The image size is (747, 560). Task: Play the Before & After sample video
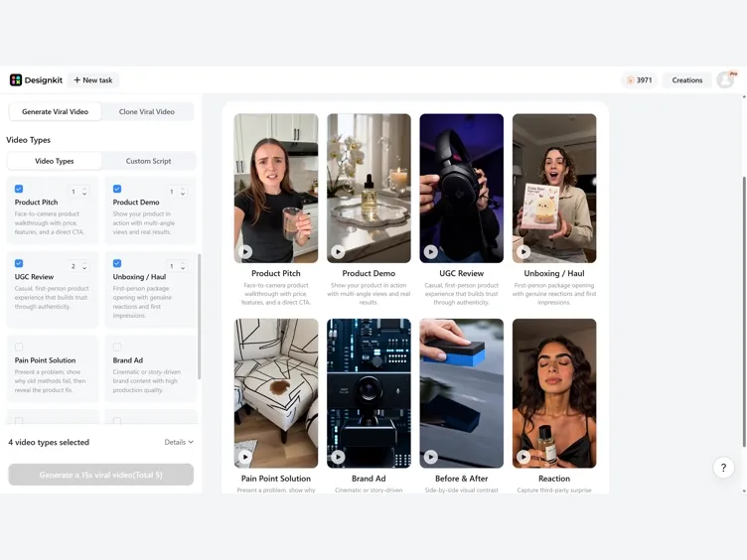(431, 457)
